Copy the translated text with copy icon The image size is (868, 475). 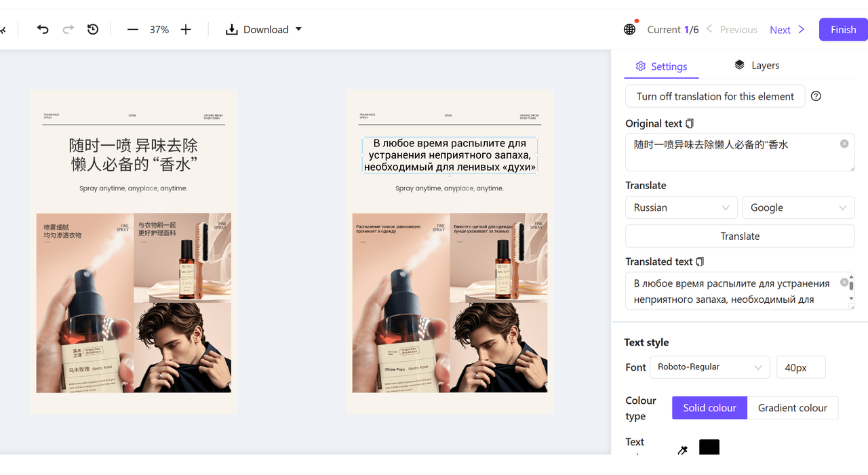[701, 262]
